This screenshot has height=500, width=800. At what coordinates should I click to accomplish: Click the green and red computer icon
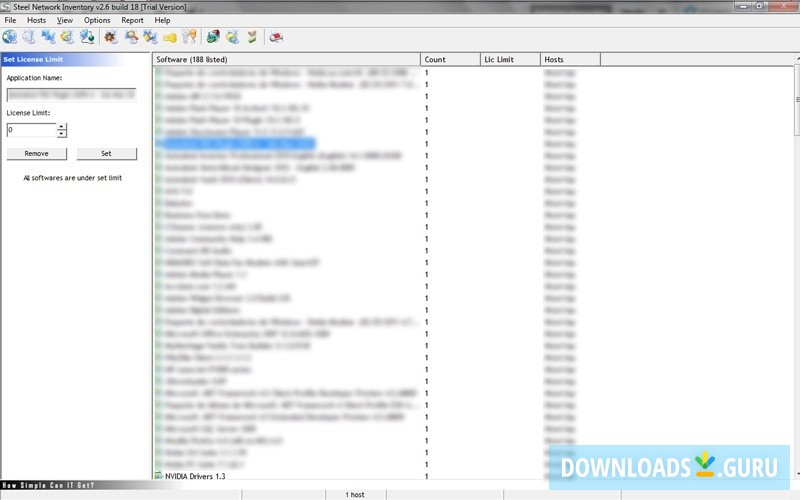tap(213, 37)
